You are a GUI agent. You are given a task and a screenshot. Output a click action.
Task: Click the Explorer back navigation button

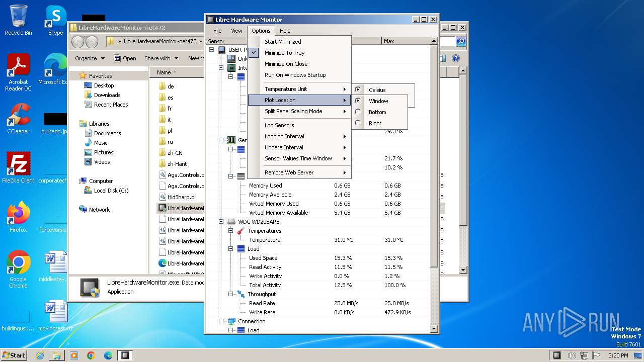77,41
